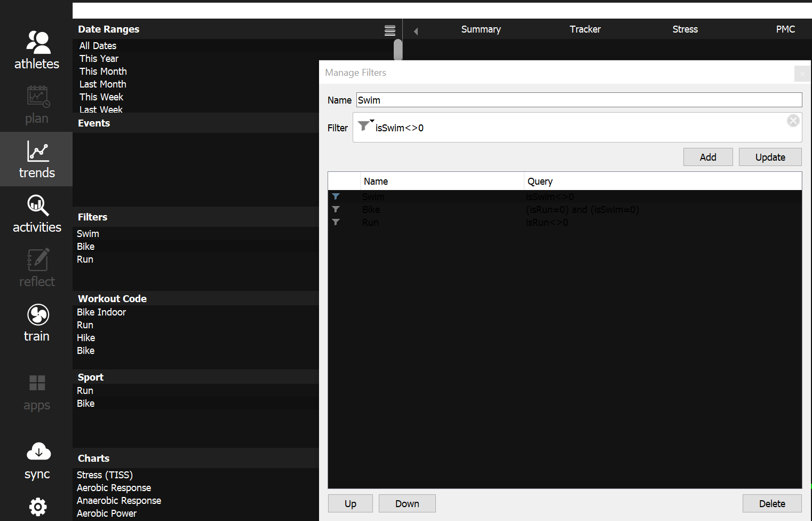Switch to the trends sidebar icon
This screenshot has width=812, height=521.
[x=36, y=159]
